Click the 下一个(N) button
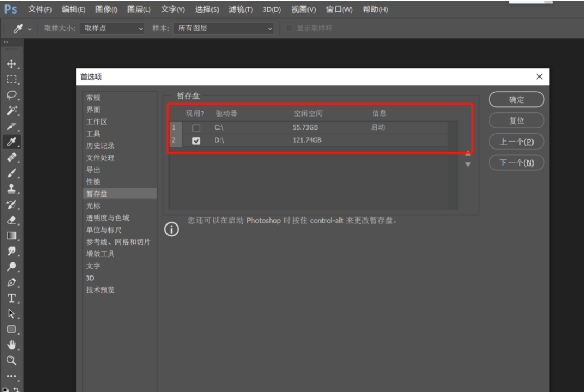 point(516,163)
